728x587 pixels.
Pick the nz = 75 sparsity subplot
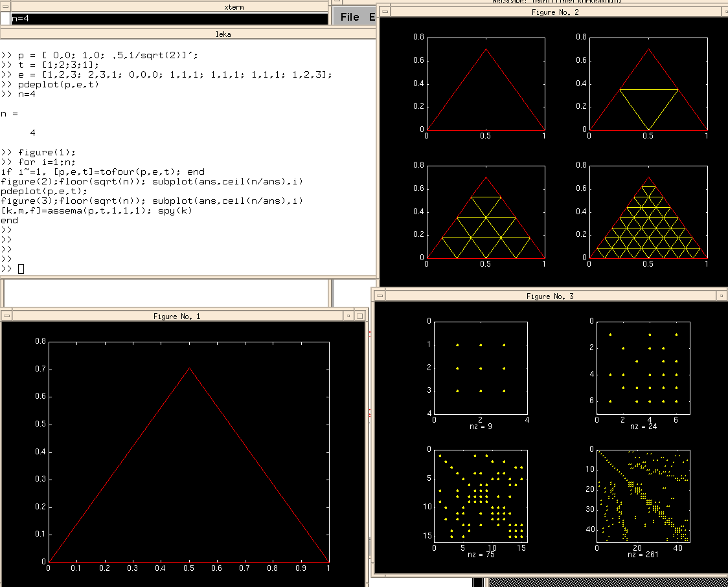481,496
